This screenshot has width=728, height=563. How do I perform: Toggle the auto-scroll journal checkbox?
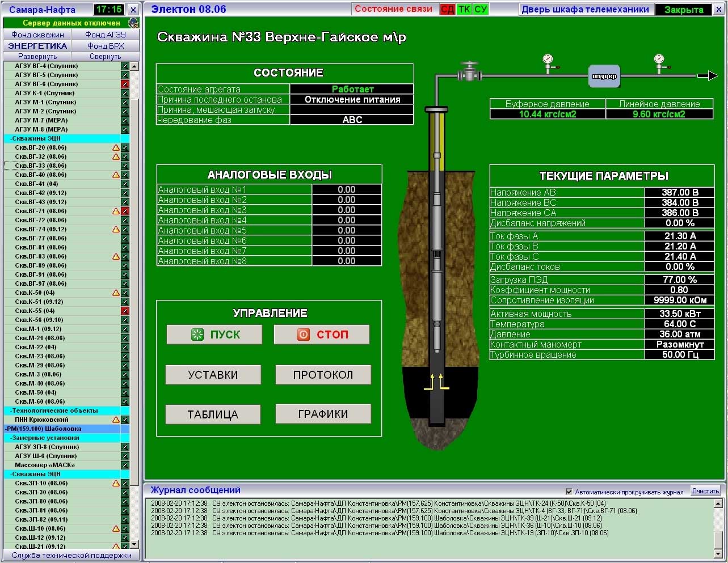[x=569, y=492]
